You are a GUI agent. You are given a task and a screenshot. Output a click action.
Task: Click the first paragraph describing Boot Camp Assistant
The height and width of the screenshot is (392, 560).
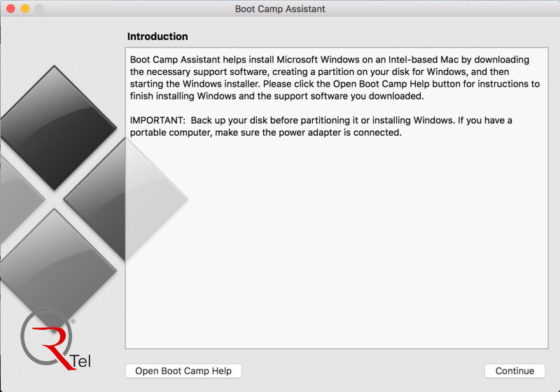[335, 78]
